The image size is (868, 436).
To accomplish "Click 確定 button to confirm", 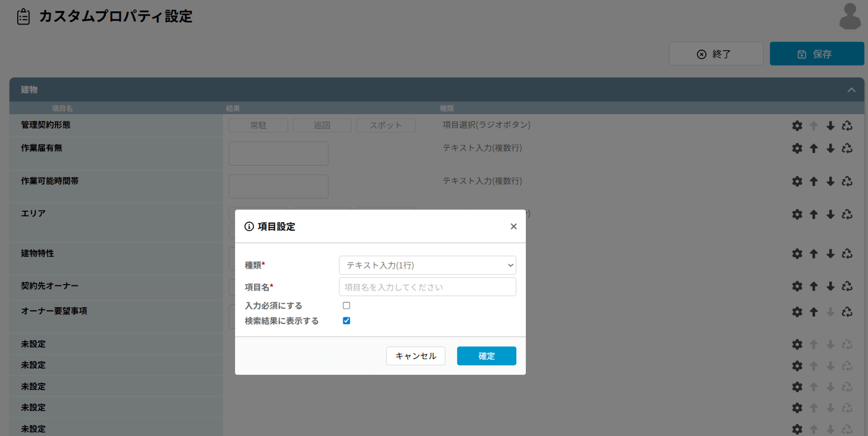I will 486,356.
